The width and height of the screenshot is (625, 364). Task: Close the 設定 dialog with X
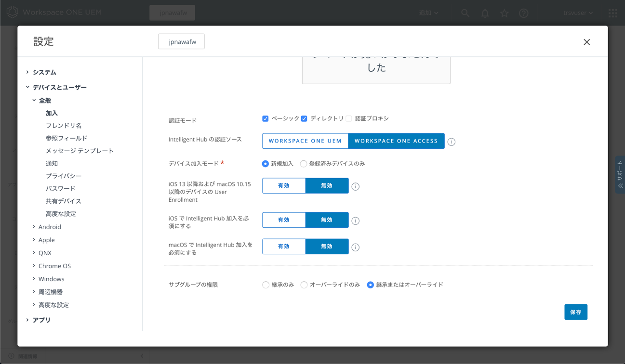click(586, 42)
